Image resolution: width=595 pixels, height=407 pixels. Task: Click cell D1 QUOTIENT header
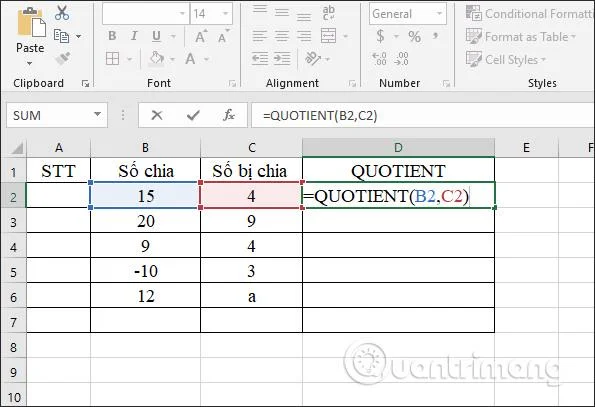pos(398,171)
